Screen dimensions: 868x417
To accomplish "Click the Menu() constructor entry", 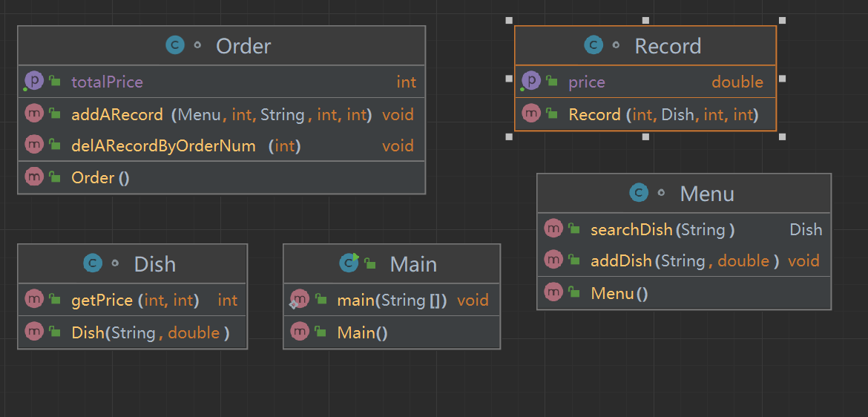I will [x=619, y=294].
